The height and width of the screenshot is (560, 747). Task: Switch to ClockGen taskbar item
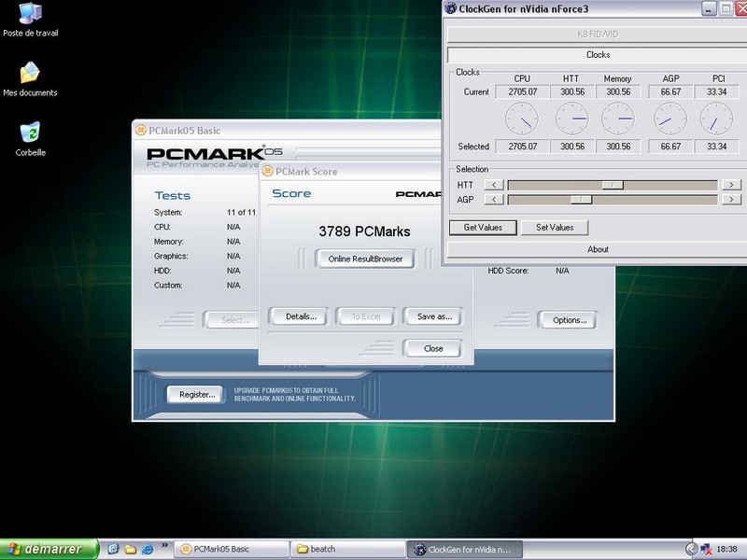pos(465,549)
